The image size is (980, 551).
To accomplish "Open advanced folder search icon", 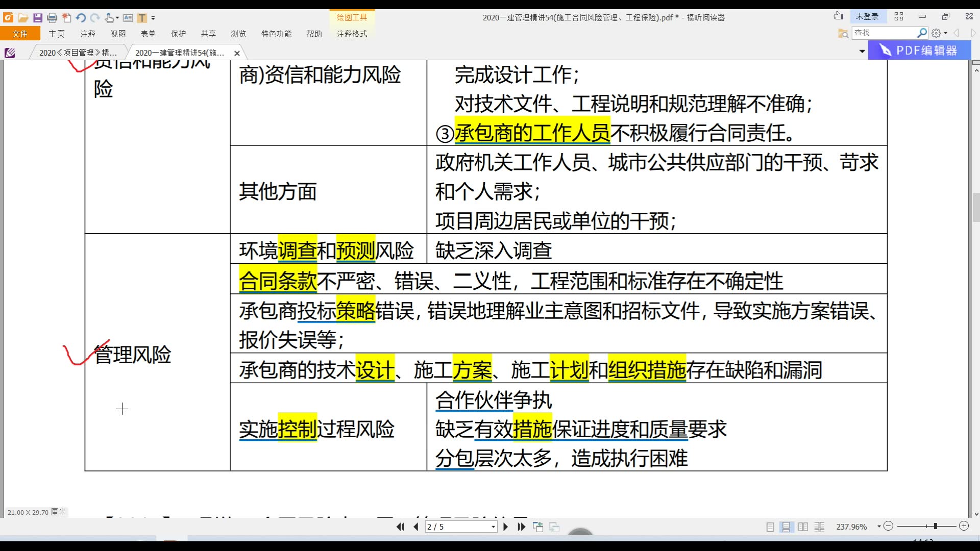I will tap(843, 33).
